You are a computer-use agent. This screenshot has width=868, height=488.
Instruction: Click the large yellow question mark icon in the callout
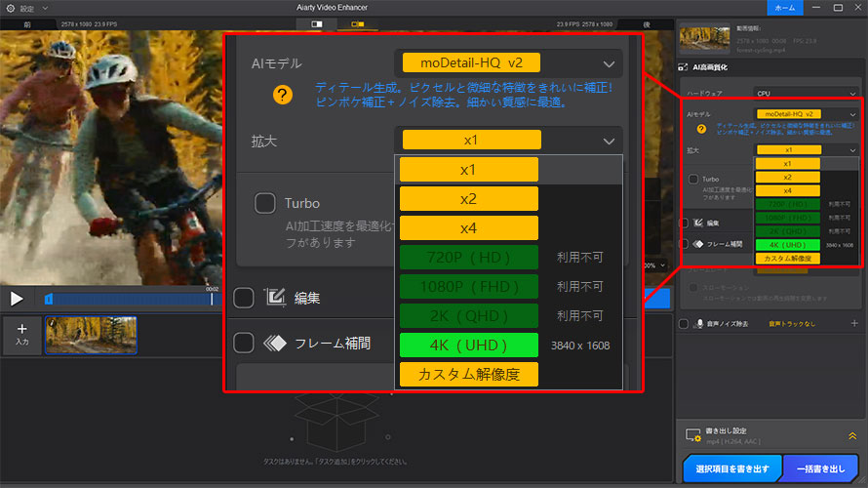(x=282, y=95)
